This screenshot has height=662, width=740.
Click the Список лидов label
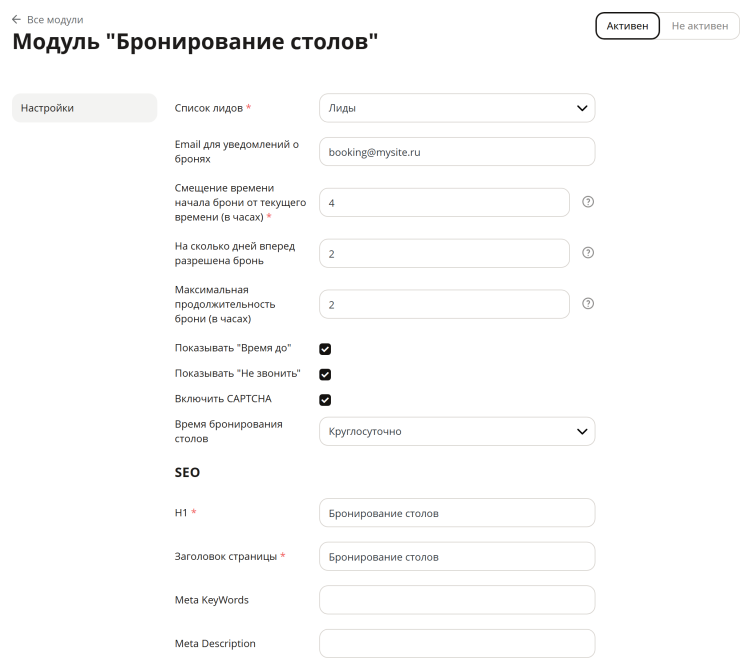(x=209, y=108)
